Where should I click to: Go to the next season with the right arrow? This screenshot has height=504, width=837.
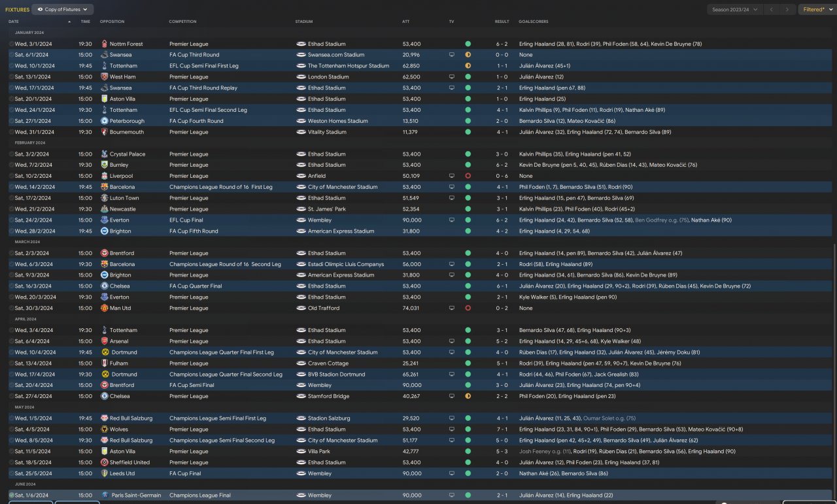coord(787,10)
